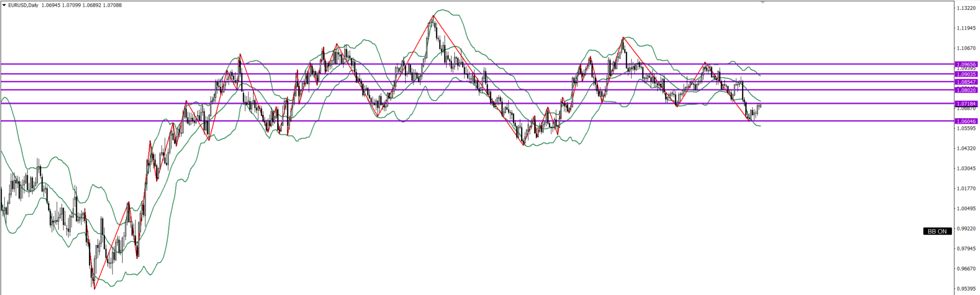Select the 1.09035 purple level label
The width and height of the screenshot is (980, 295).
[x=966, y=74]
